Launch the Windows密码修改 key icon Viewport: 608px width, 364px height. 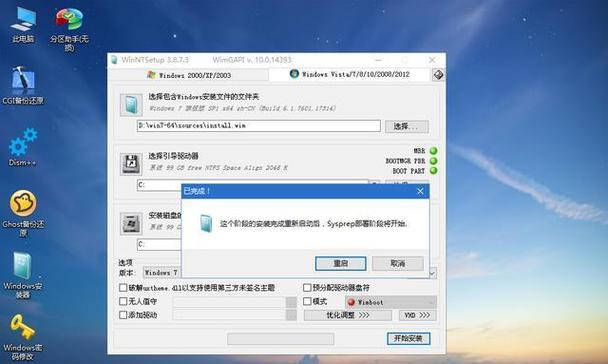tap(23, 336)
